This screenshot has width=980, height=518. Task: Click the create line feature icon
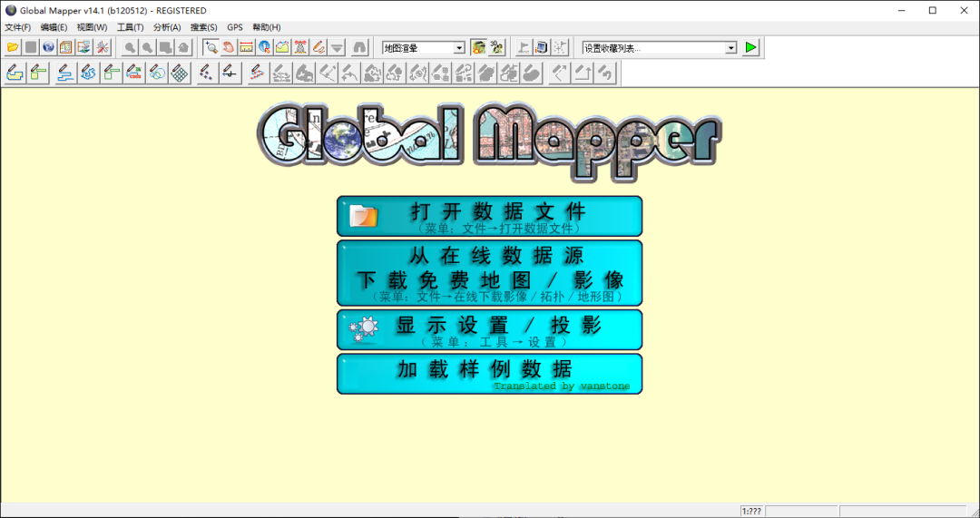(x=65, y=73)
